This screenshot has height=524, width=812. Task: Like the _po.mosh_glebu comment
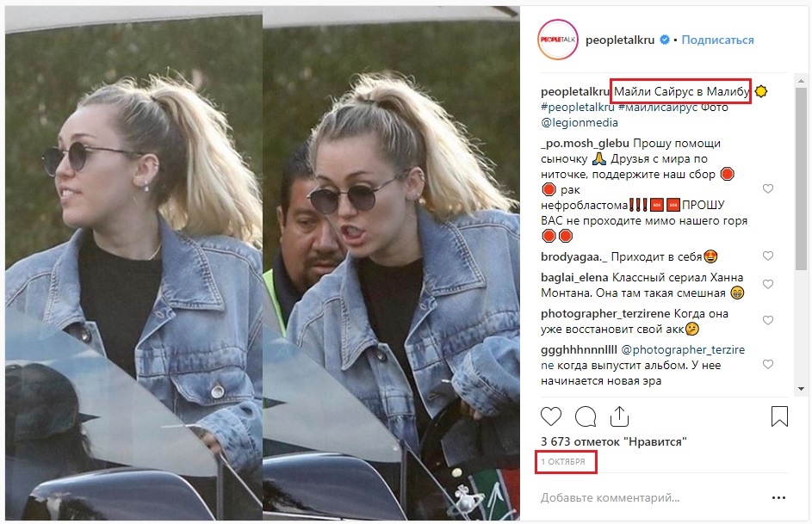click(x=768, y=188)
